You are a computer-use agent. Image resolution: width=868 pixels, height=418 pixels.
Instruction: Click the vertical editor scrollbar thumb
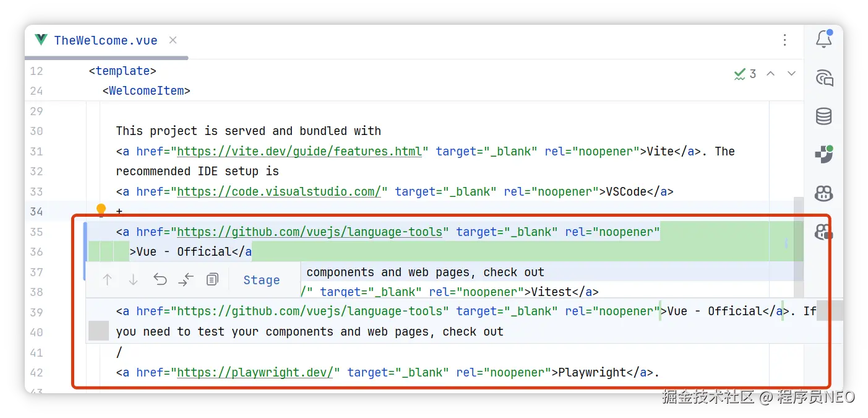tap(799, 248)
